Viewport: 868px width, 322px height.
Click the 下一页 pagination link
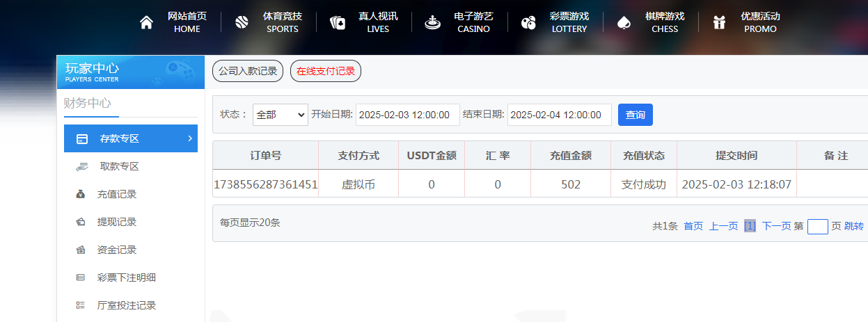pos(776,226)
